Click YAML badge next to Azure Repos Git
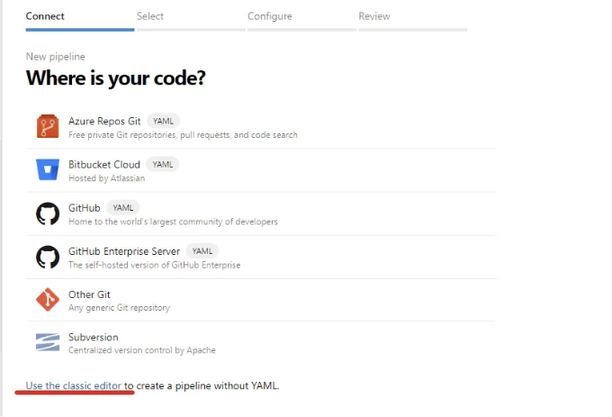 (x=163, y=121)
